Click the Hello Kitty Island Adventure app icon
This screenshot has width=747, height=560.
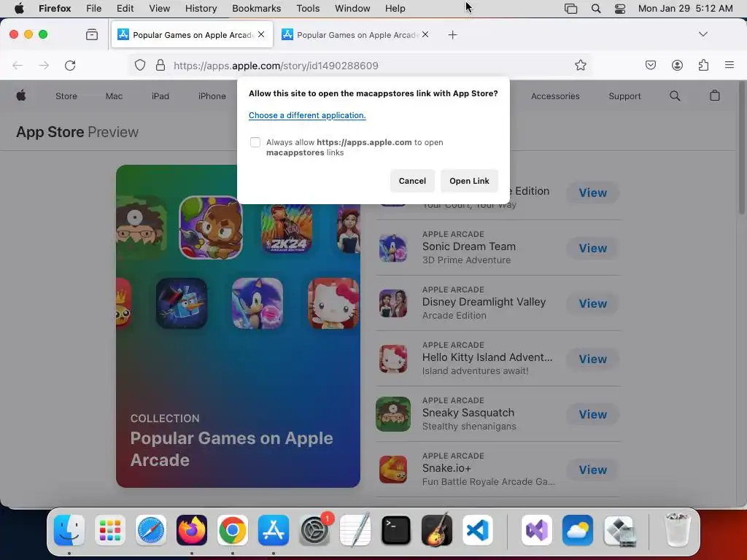393,359
